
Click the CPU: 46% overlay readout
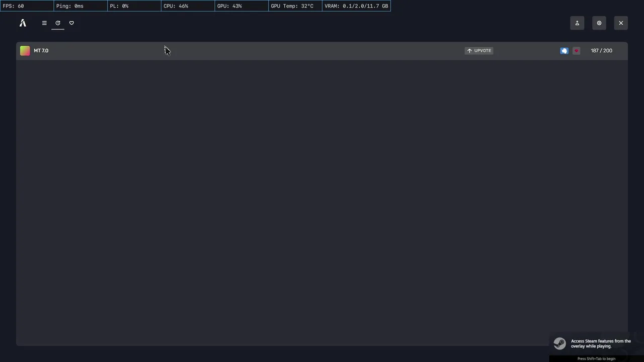pyautogui.click(x=188, y=6)
